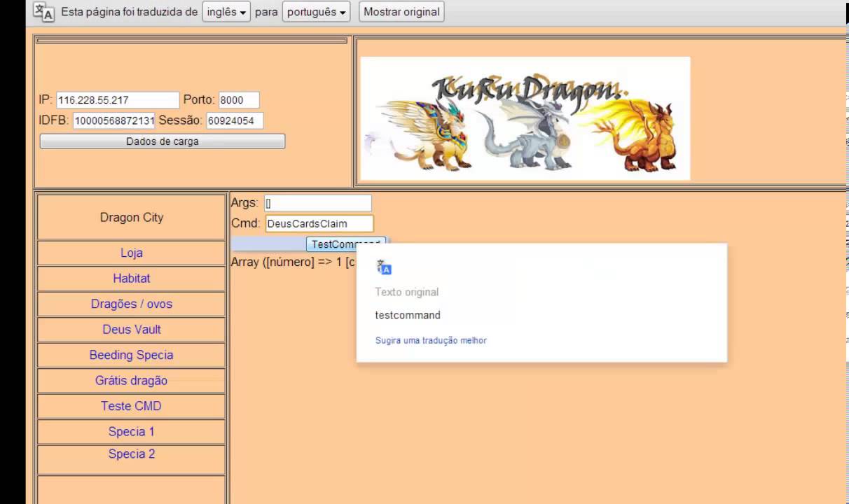Click the 'Dragon City' heading text

point(132,218)
